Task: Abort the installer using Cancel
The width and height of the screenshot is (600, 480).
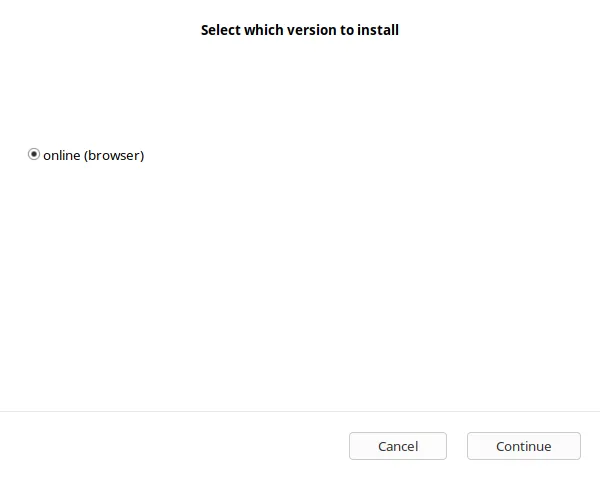Action: tap(398, 446)
